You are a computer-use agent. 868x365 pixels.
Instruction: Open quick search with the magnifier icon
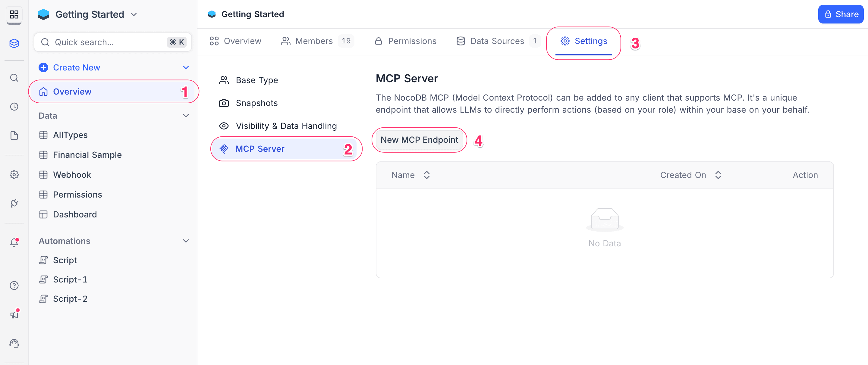click(14, 77)
